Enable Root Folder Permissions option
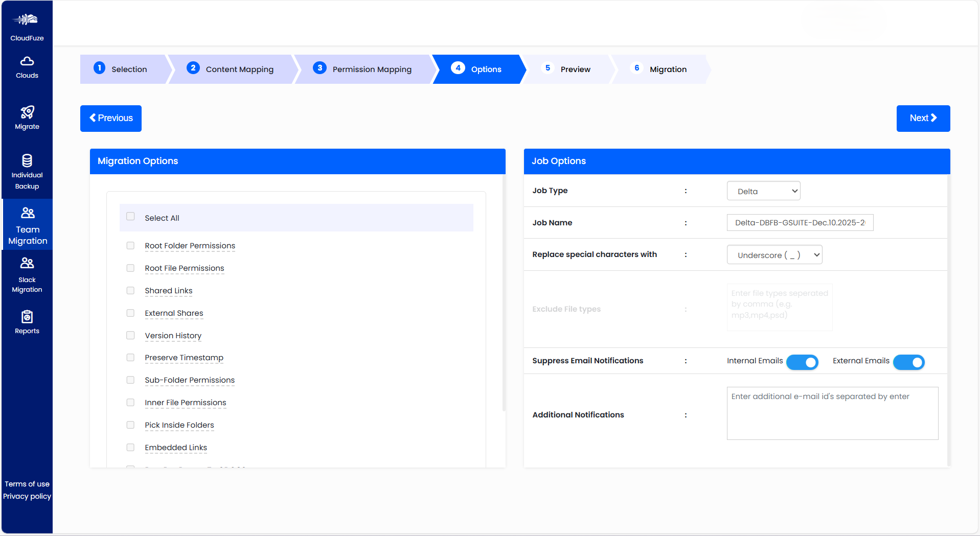Image resolution: width=980 pixels, height=536 pixels. coord(130,245)
